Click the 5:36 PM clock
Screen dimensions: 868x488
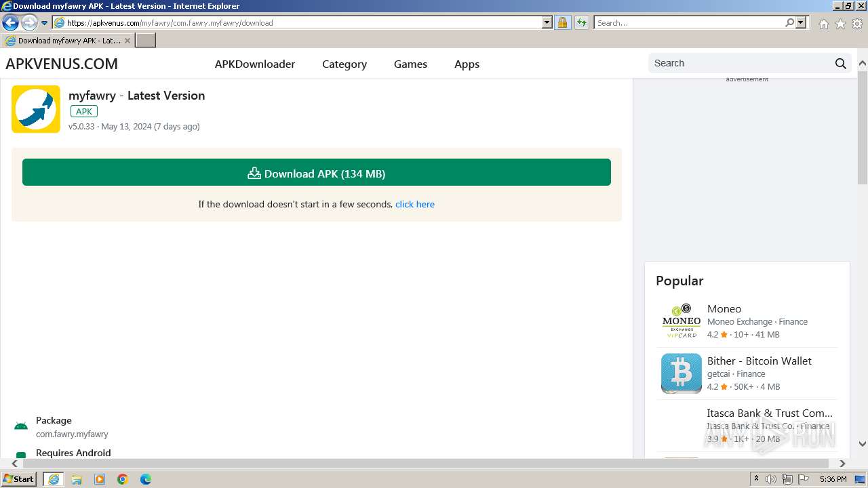(x=833, y=479)
